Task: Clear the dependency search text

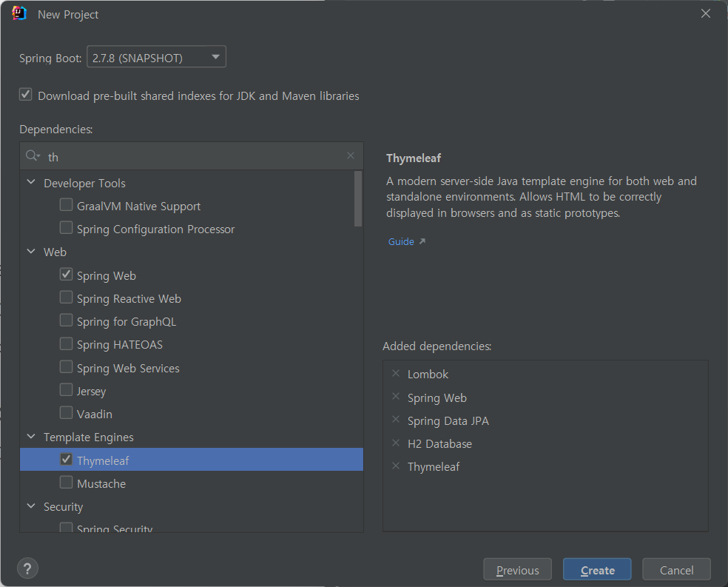Action: point(351,155)
